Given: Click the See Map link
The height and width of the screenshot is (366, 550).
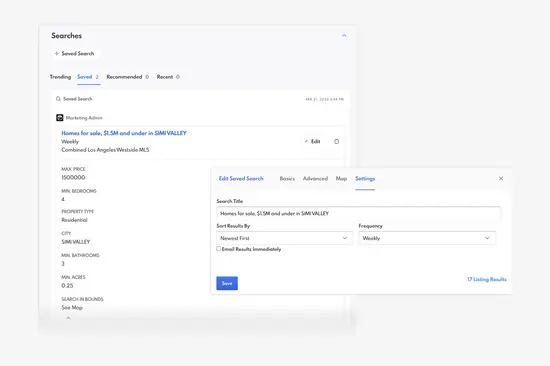Looking at the screenshot, I should 72,307.
